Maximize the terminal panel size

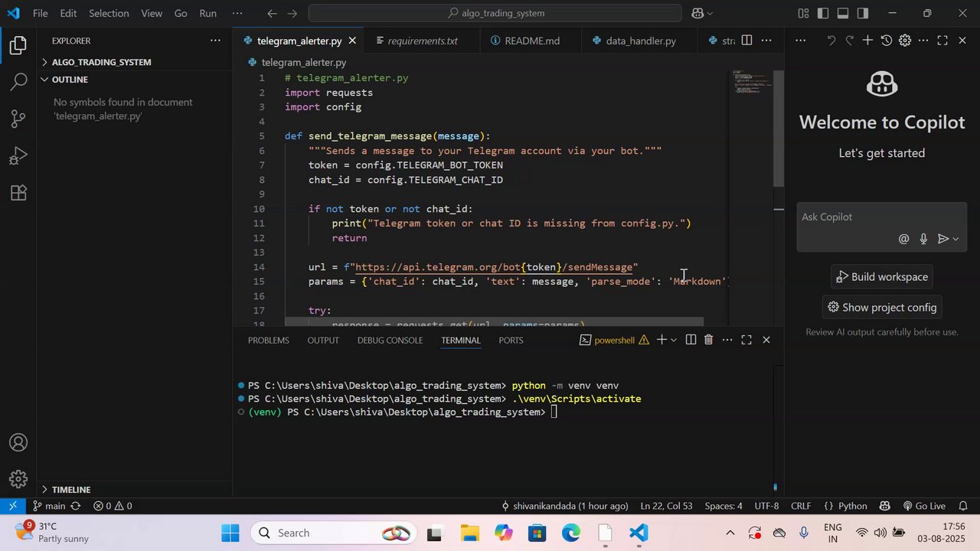pos(746,340)
